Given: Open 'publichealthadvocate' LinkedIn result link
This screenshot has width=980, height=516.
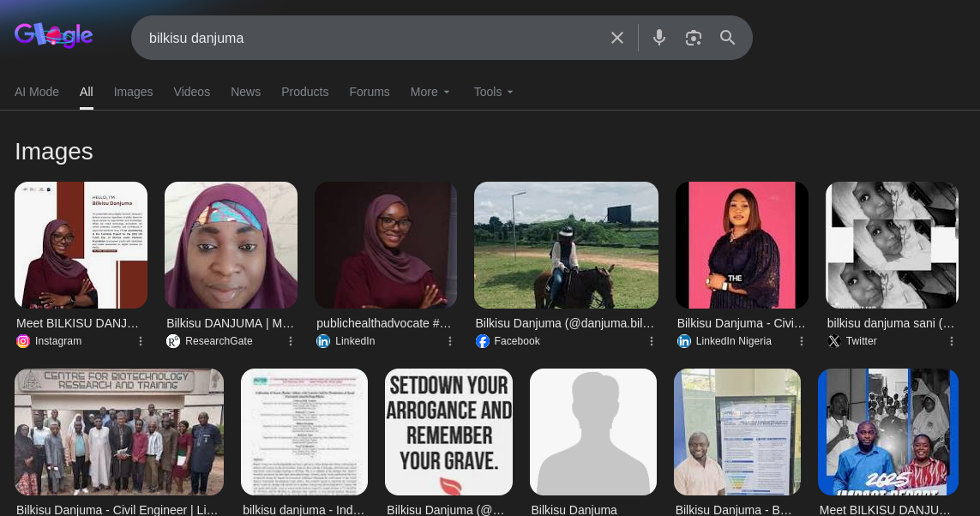Looking at the screenshot, I should pos(383,323).
